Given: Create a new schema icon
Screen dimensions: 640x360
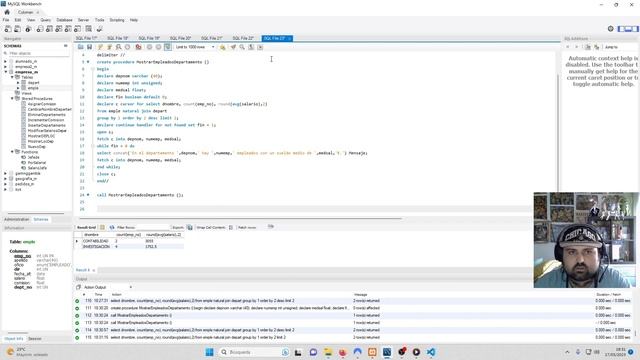Looking at the screenshot, I should pos(40,29).
